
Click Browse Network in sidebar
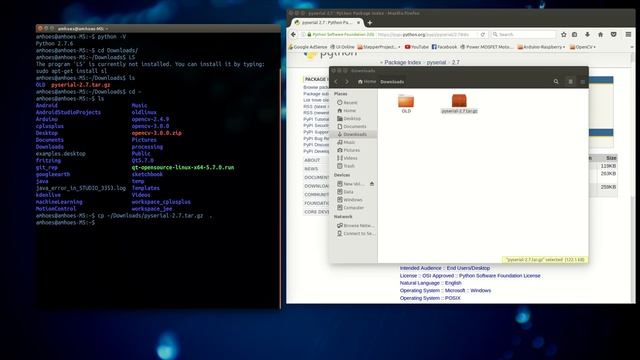point(355,225)
